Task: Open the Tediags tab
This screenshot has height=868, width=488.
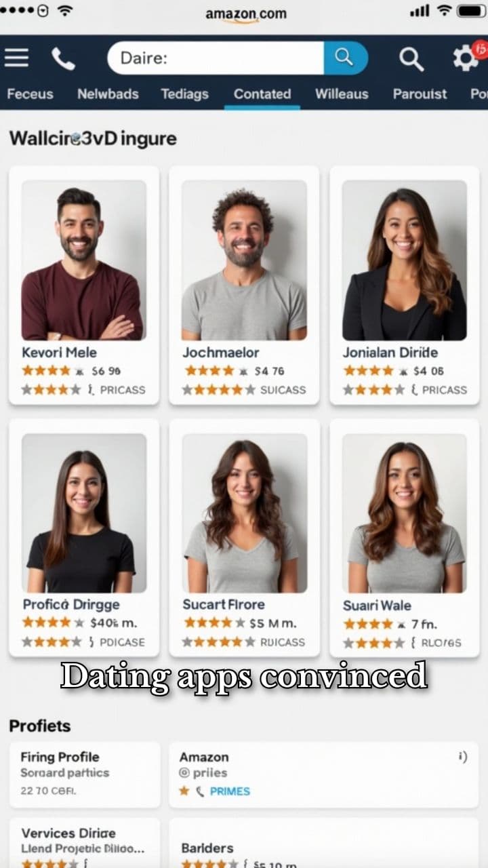Action: 184,94
